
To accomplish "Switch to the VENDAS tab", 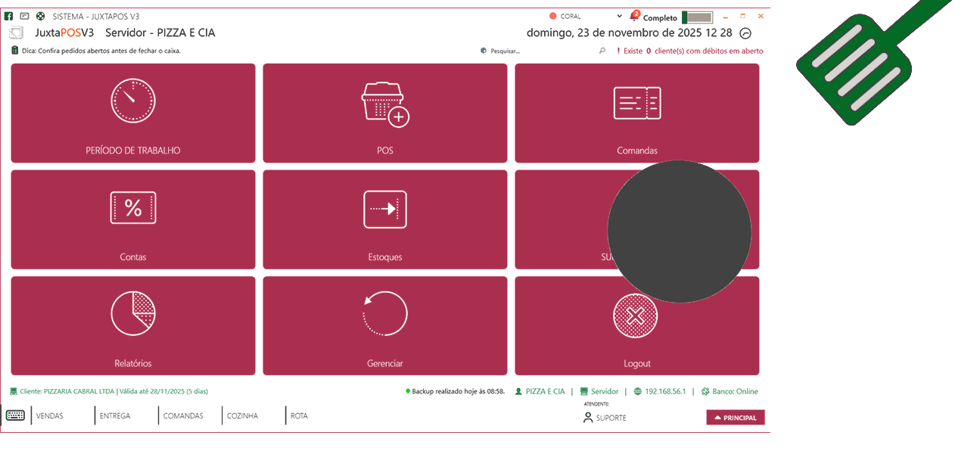I will pyautogui.click(x=50, y=416).
